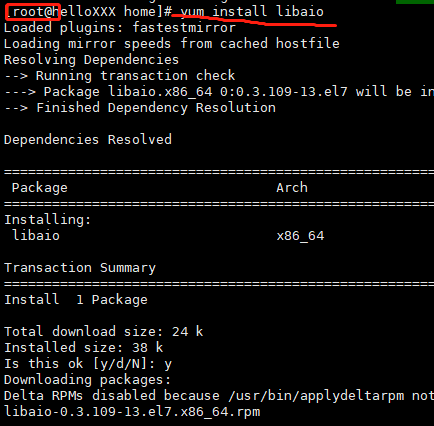
Task: Click 'Installed size: 38 k' line
Action: pyautogui.click(x=83, y=347)
